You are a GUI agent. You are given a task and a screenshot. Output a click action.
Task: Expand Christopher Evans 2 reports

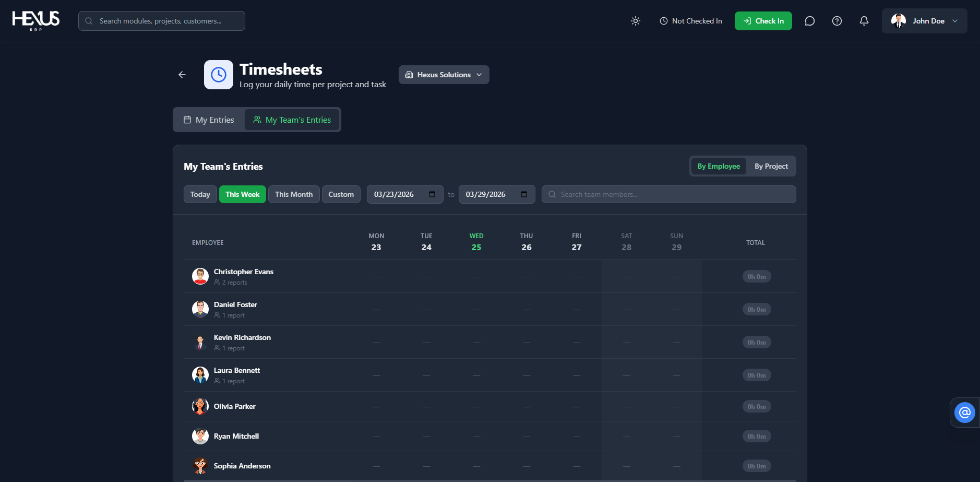point(231,283)
